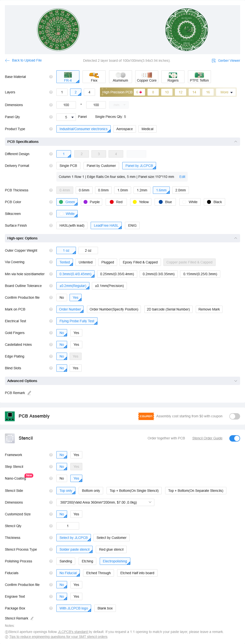Open the disabled mm unit dropdown
The width and height of the screenshot is (245, 644).
(119, 105)
